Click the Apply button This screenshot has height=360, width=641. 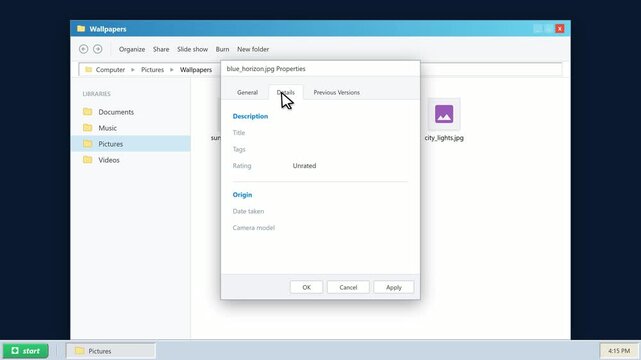[394, 287]
